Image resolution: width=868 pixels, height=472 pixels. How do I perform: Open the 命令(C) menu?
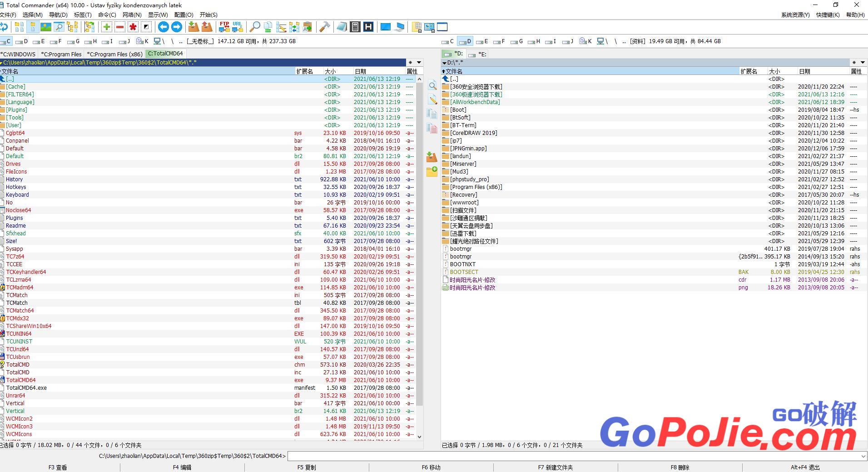point(107,15)
